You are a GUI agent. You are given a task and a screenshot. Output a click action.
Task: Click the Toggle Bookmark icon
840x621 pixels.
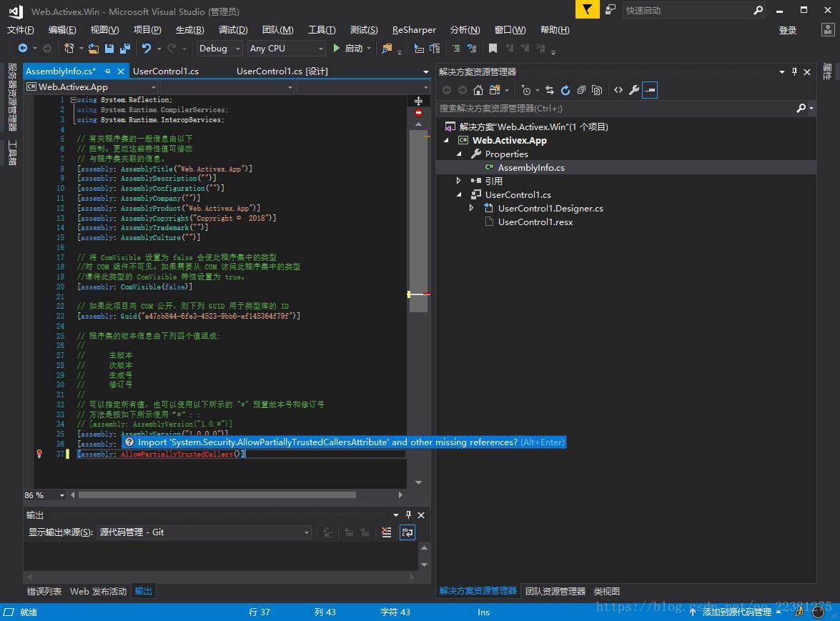coord(493,48)
